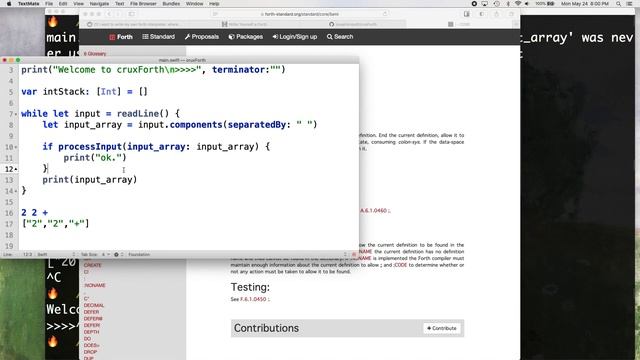Screen dimensions: 640x360
Task: Fold the while loop at line 7
Action: coord(16,114)
